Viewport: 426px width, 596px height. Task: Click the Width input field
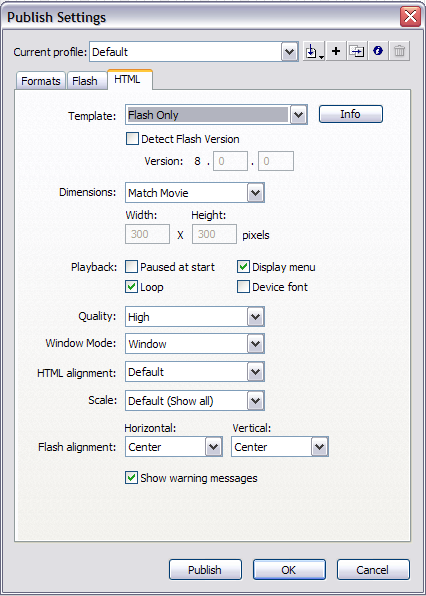coord(147,234)
